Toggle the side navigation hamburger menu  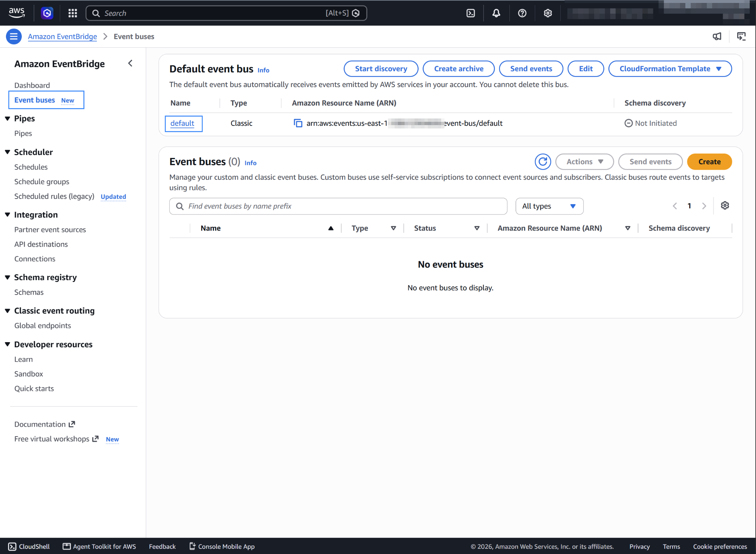click(x=14, y=37)
